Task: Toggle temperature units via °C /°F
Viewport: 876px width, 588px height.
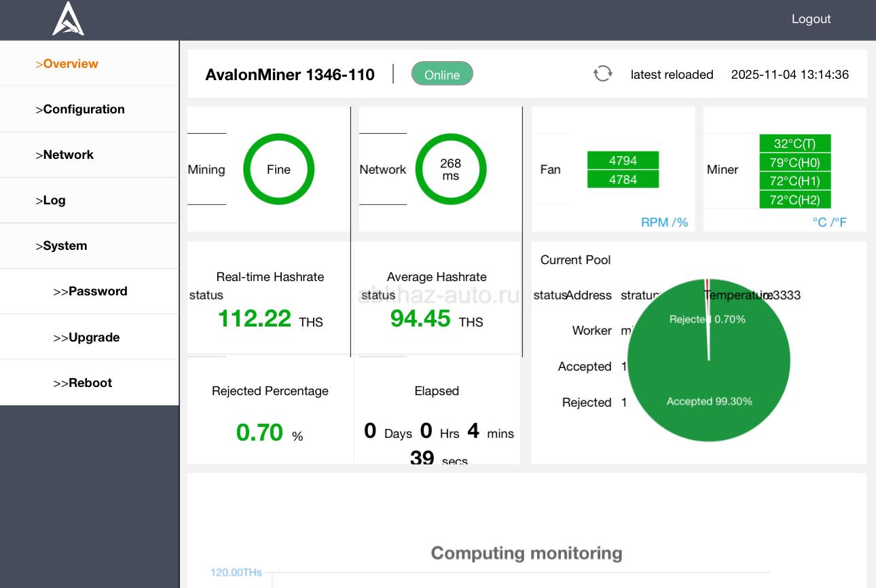Action: pos(829,222)
